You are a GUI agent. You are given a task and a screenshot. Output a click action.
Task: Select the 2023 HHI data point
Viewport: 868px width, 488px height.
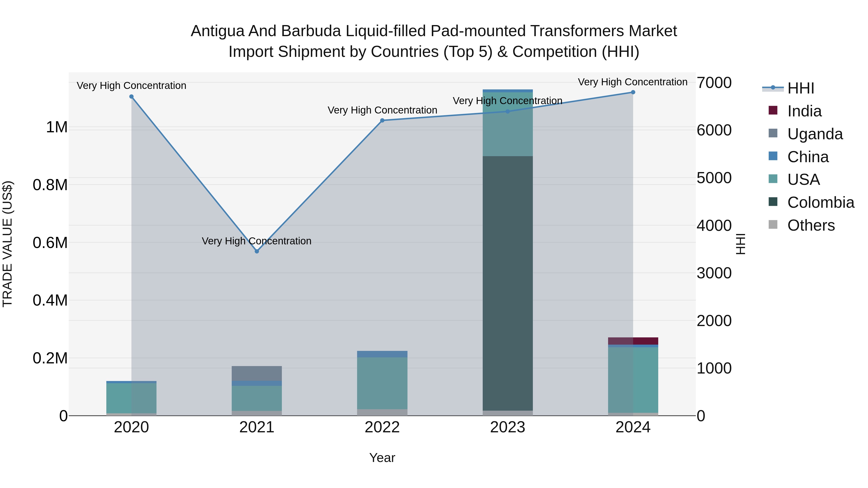pos(508,111)
